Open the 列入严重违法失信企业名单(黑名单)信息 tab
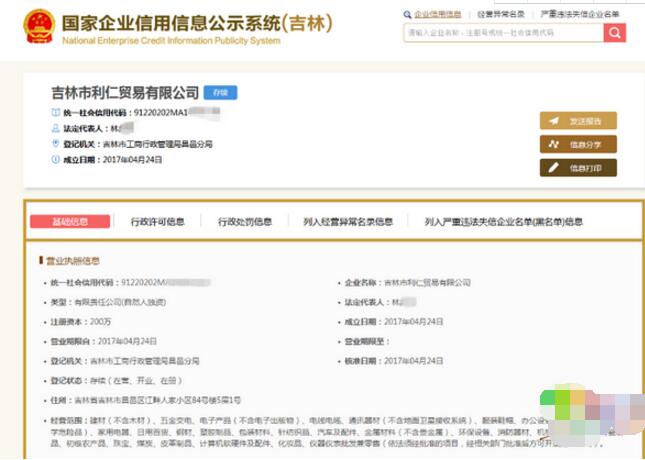 [x=503, y=222]
